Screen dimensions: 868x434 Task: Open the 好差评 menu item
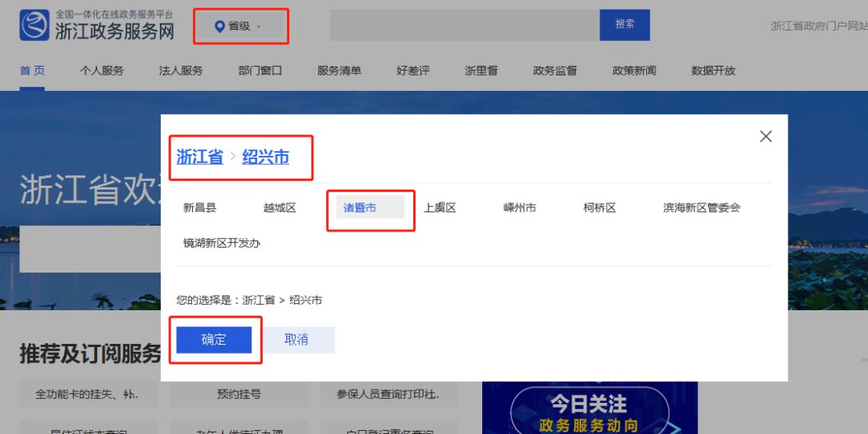pyautogui.click(x=413, y=71)
